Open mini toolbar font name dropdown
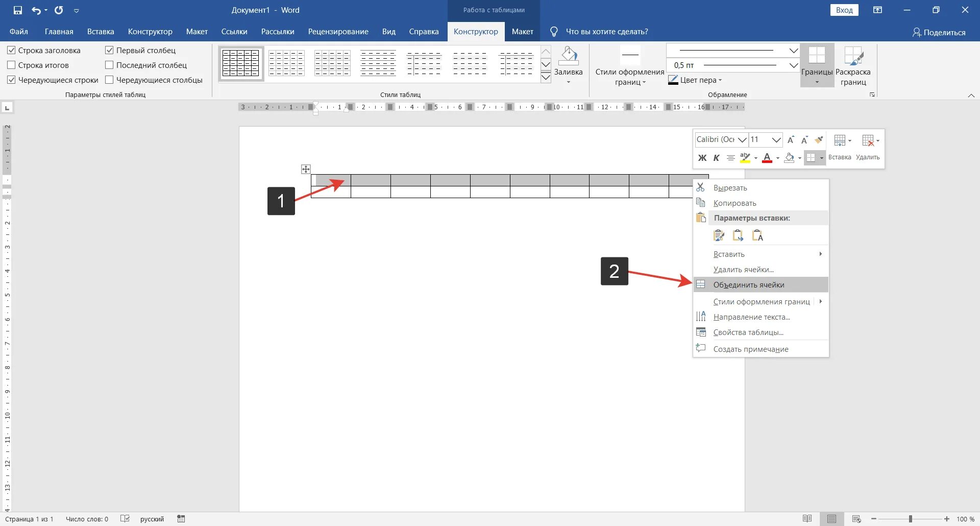 click(x=742, y=140)
